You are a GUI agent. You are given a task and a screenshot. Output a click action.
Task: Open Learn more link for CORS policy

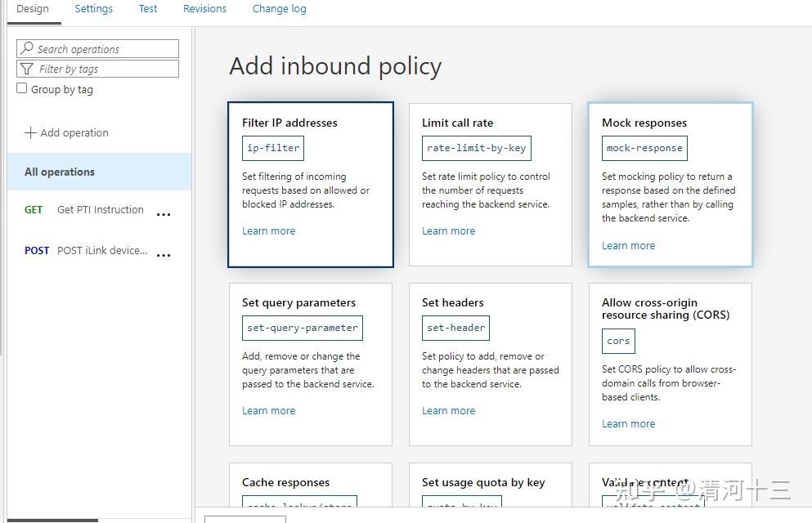pyautogui.click(x=628, y=424)
